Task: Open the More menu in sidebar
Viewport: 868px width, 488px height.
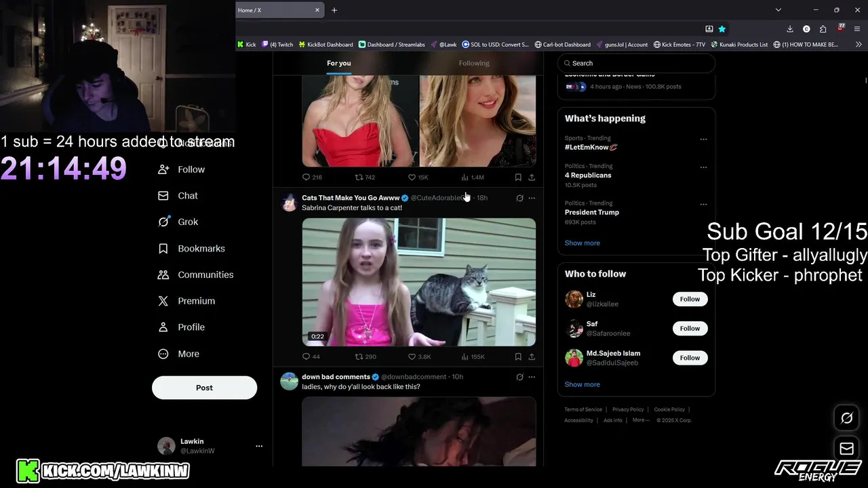Action: pyautogui.click(x=178, y=354)
